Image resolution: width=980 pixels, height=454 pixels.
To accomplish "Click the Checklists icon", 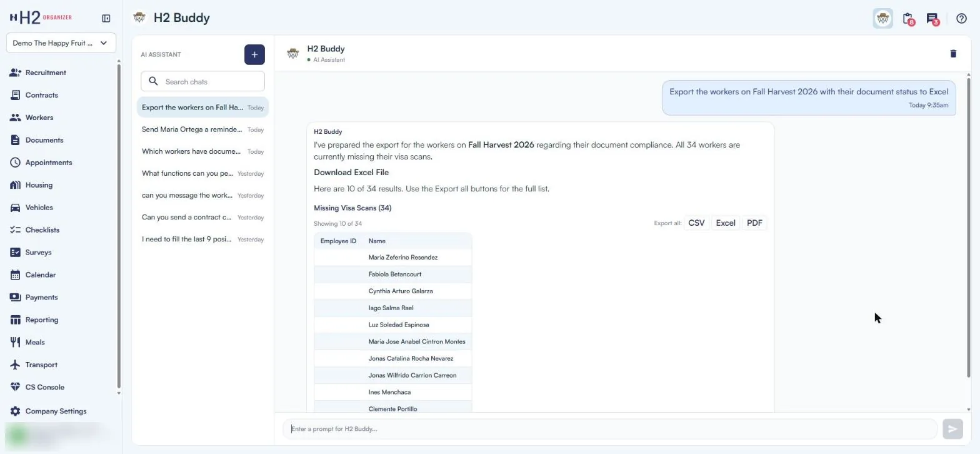I will click(15, 230).
